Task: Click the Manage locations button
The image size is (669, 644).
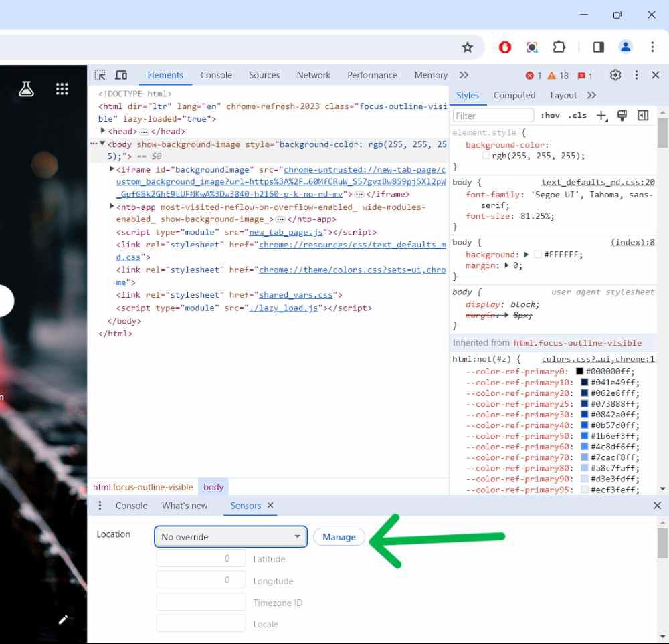Action: pos(339,537)
